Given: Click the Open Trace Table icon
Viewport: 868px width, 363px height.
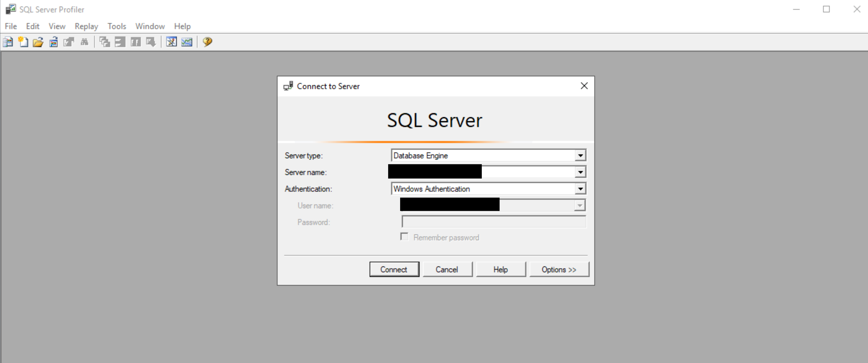Looking at the screenshot, I should pos(54,42).
